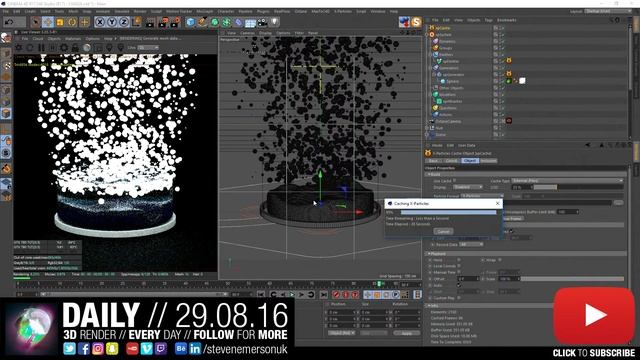Open the Floor environment icon
Screen dimensions: 640x360
pyautogui.click(x=250, y=22)
